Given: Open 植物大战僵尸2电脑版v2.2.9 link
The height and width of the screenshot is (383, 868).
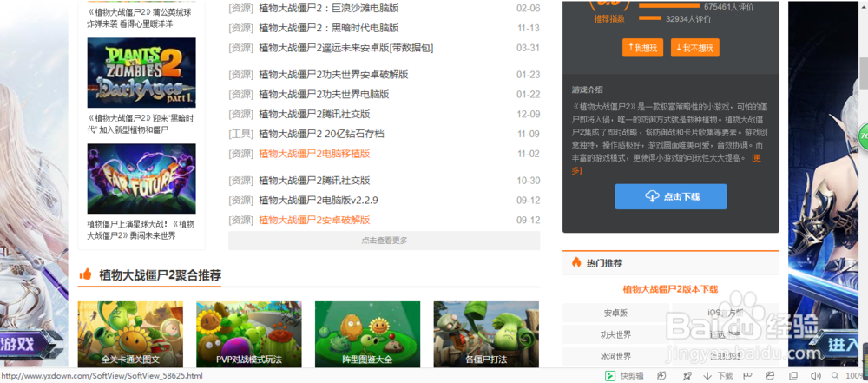Looking at the screenshot, I should coord(319,201).
